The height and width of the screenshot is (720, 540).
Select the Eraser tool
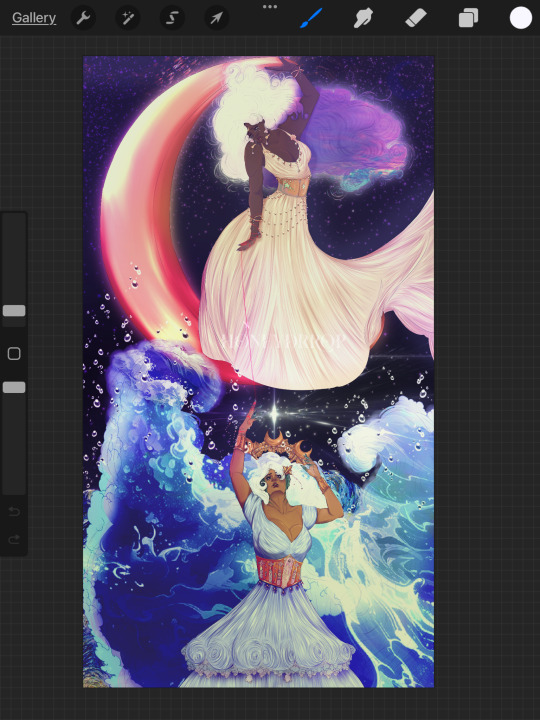[416, 18]
